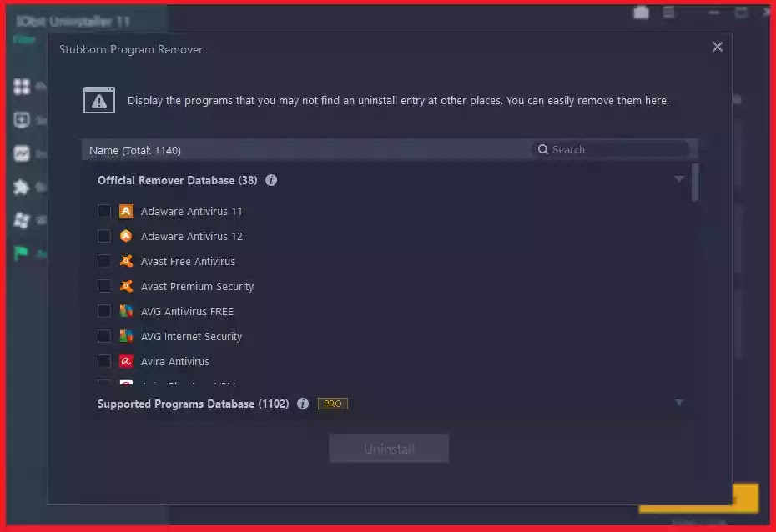
Task: Collapse the Official Remover Database section
Action: [x=679, y=179]
